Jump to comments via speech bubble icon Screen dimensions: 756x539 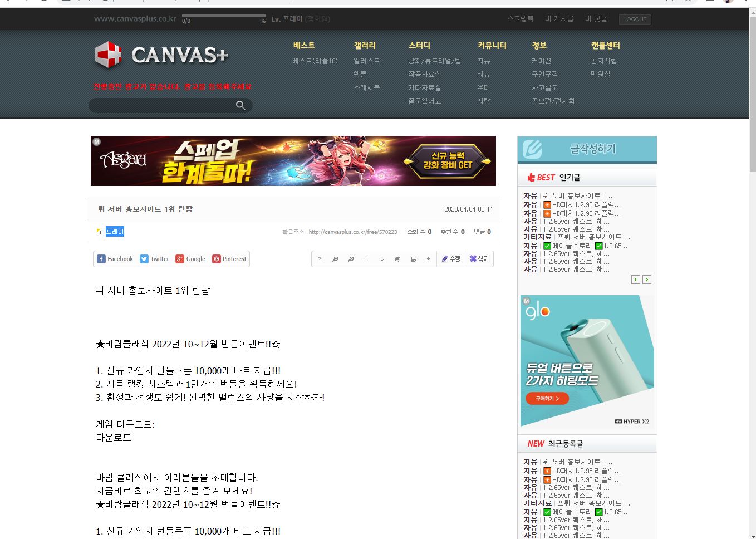pos(397,259)
